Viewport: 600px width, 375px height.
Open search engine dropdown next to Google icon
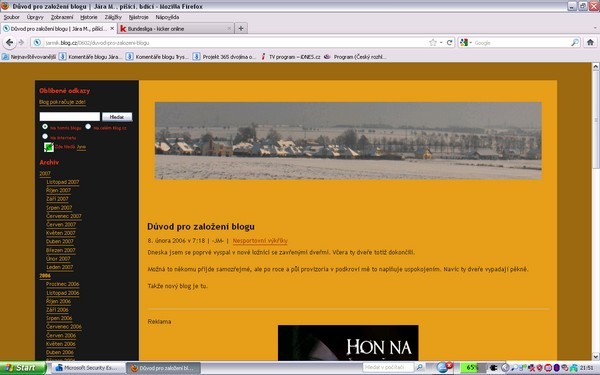coord(471,42)
